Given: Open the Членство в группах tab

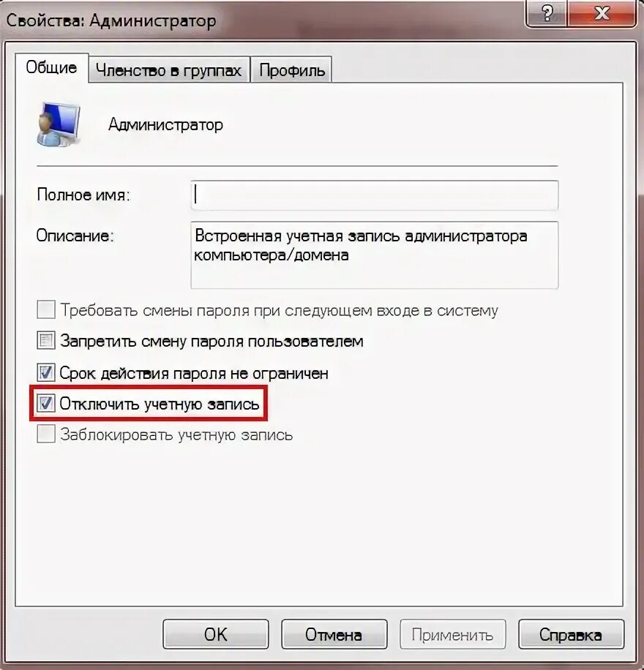Looking at the screenshot, I should 169,70.
